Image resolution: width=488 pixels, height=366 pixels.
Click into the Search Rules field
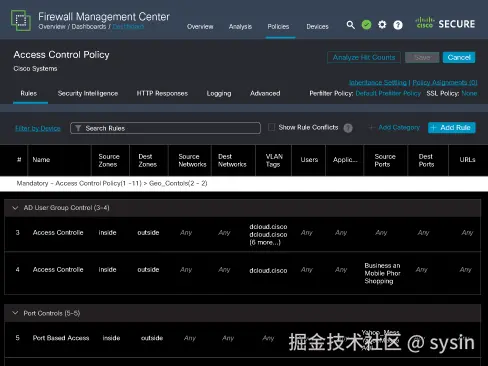[x=165, y=128]
